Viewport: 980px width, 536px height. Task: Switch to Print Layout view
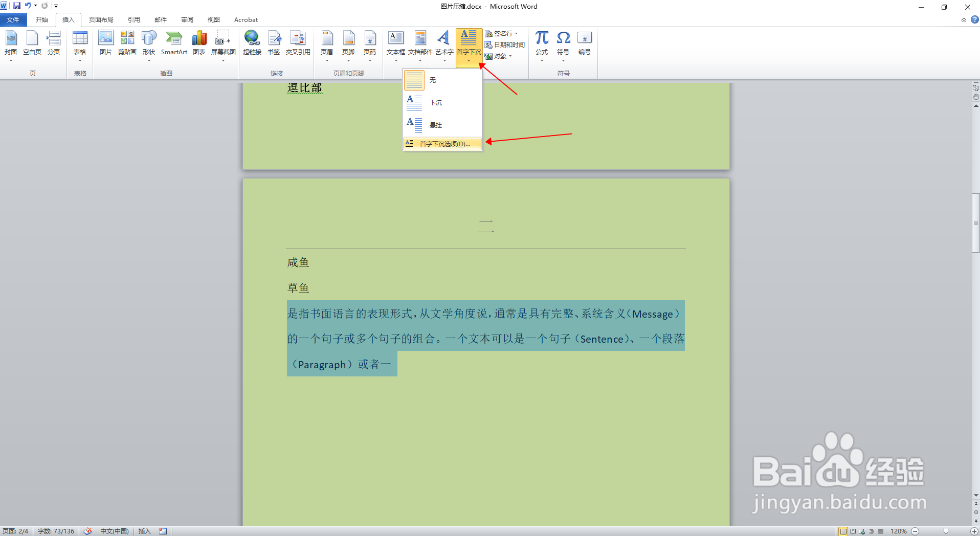click(x=843, y=531)
